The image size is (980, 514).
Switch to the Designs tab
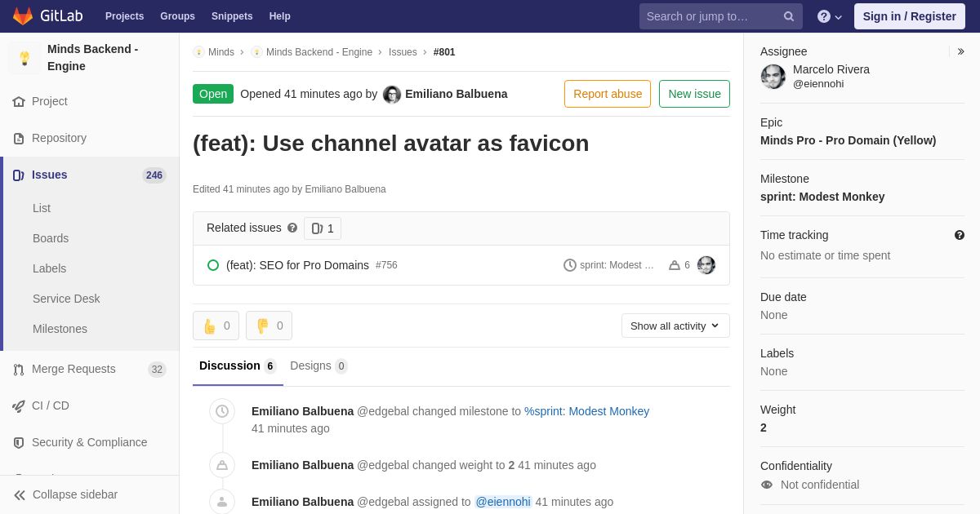pyautogui.click(x=318, y=366)
